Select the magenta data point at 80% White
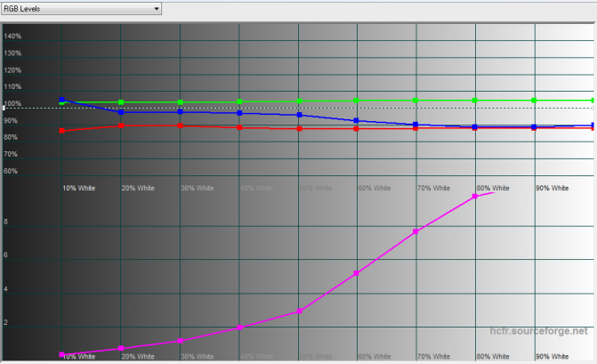Image resolution: width=597 pixels, height=364 pixels. [475, 196]
